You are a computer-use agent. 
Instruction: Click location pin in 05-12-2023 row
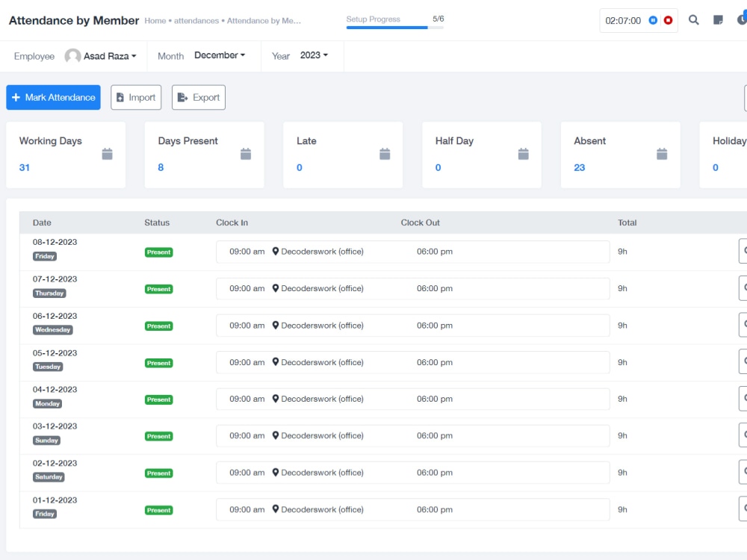point(276,362)
